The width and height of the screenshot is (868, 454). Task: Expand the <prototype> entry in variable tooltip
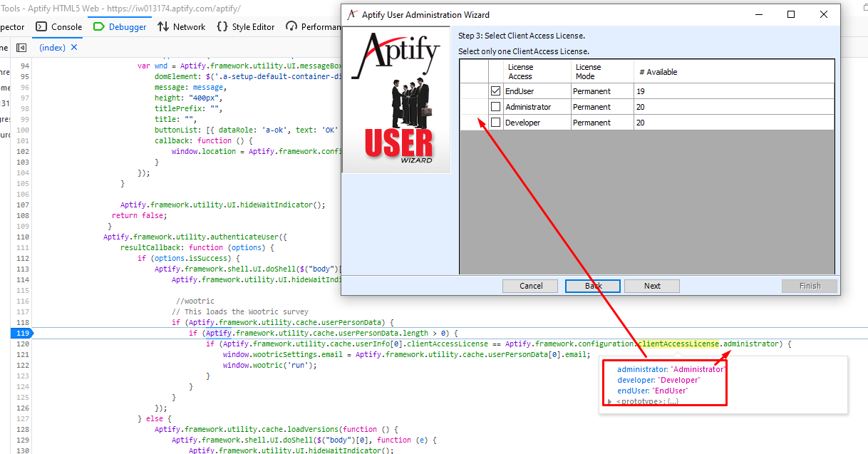coord(609,401)
